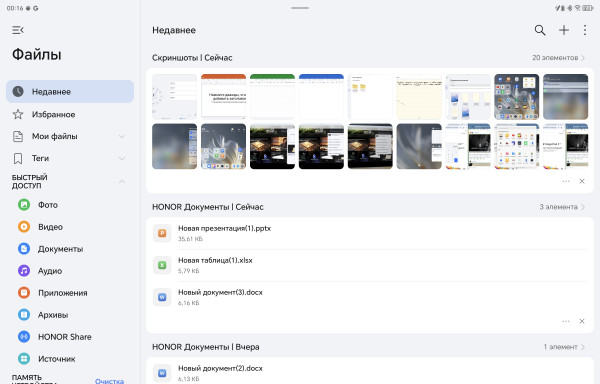Expand the Мои файлы chevron
Viewport: 600px width, 384px height.
pos(122,136)
